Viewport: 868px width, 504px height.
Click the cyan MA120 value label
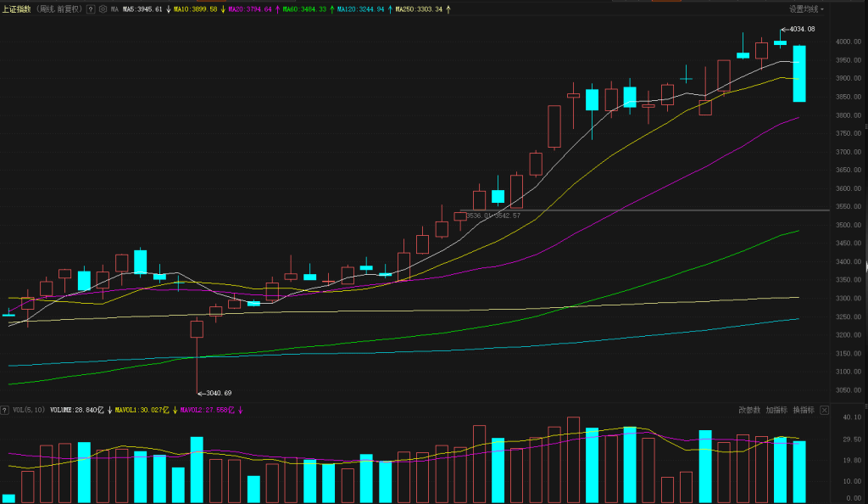360,9
